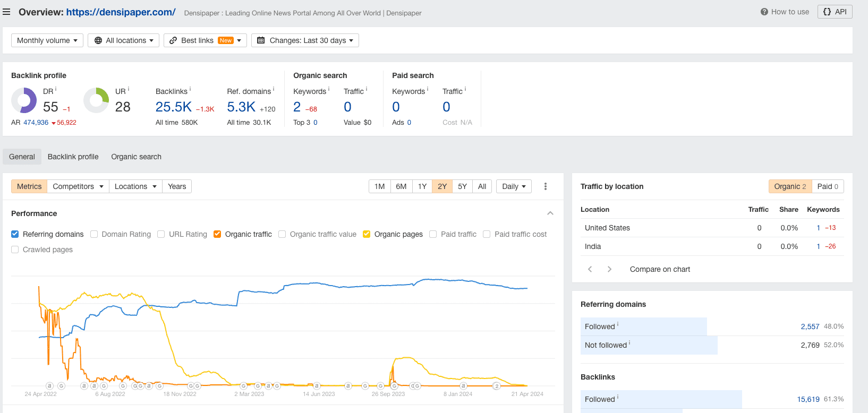Open the Daily granularity dropdown
868x413 pixels.
[x=514, y=186]
